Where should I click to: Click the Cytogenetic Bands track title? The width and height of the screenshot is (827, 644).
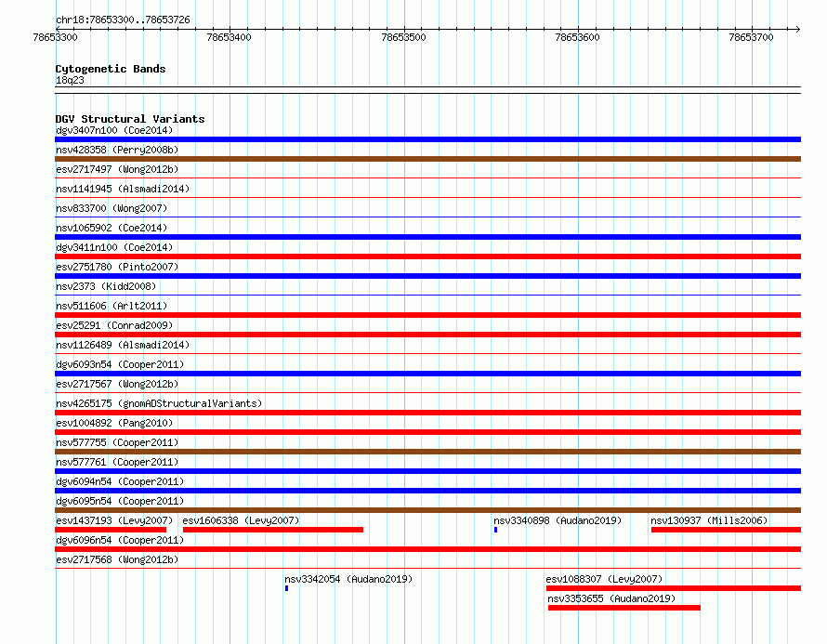[111, 69]
